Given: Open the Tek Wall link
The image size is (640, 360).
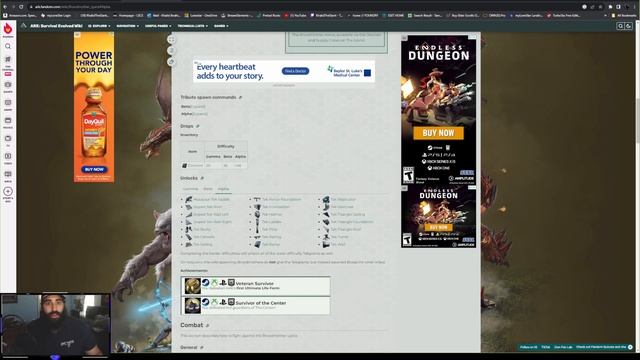Looking at the screenshot, I should (338, 244).
